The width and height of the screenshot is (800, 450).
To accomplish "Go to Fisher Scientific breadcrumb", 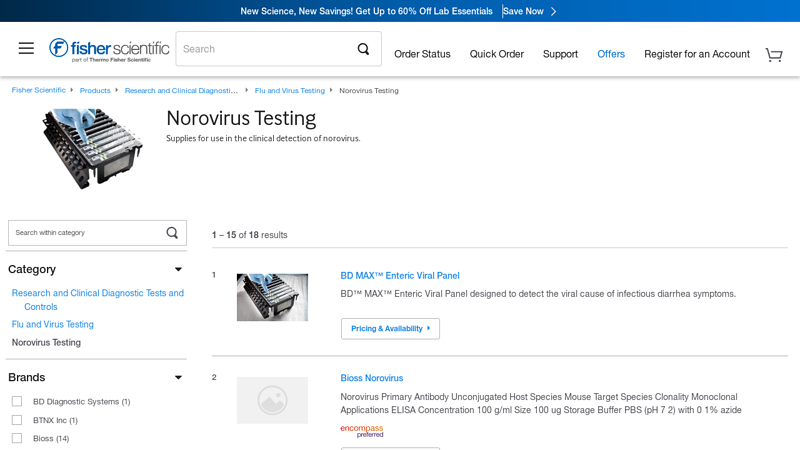I will coord(39,90).
